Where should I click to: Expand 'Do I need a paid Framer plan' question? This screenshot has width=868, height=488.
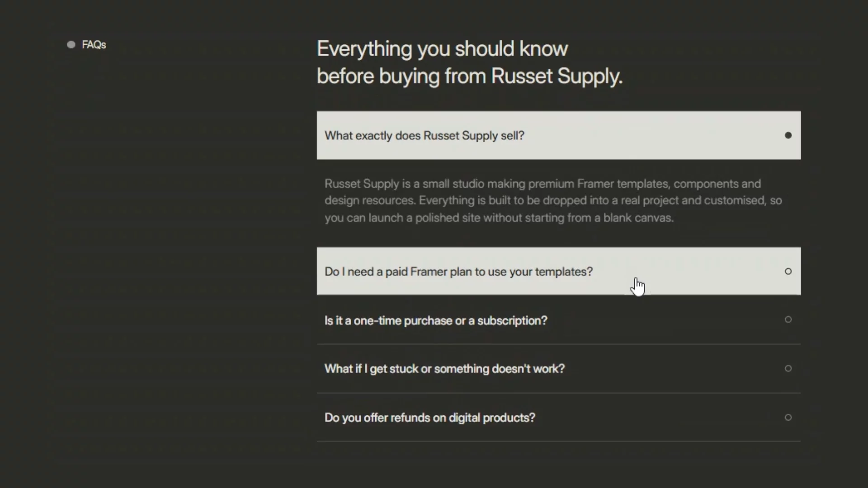click(559, 271)
